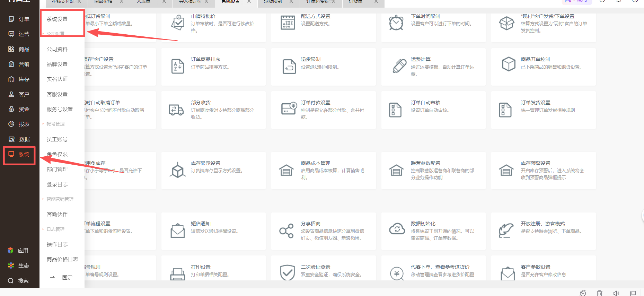Switch to the 退货限制 tab
This screenshot has width=644, height=296.
tap(273, 2)
